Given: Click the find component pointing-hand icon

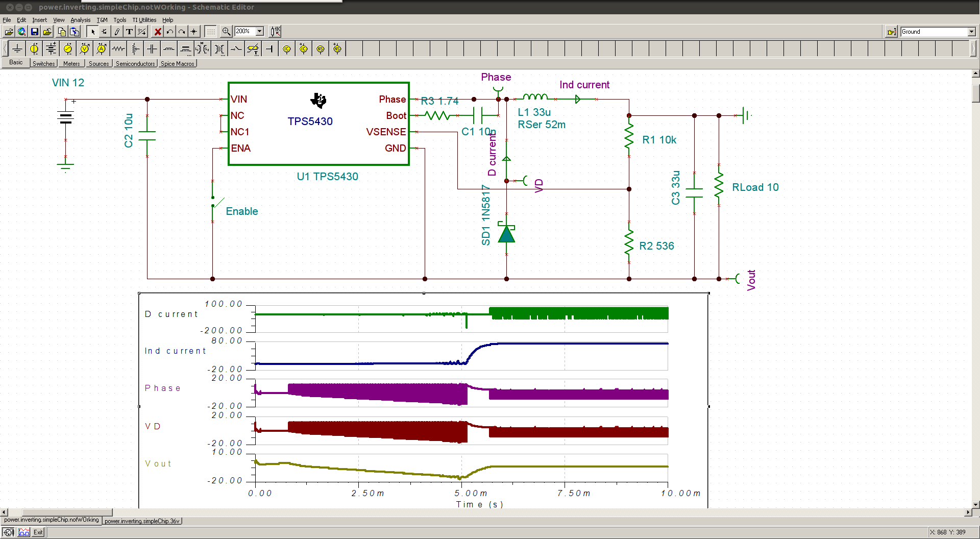Looking at the screenshot, I should click(x=891, y=32).
